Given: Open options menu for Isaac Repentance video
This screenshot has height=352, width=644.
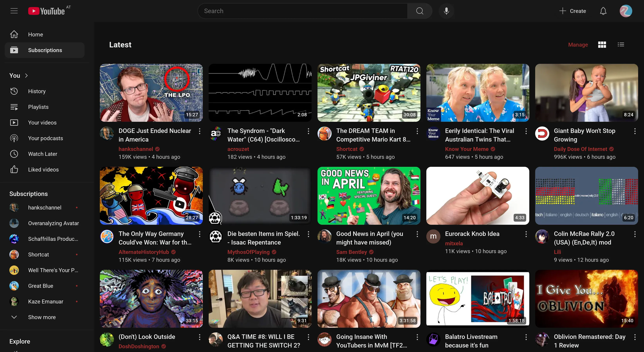Looking at the screenshot, I should (x=308, y=234).
